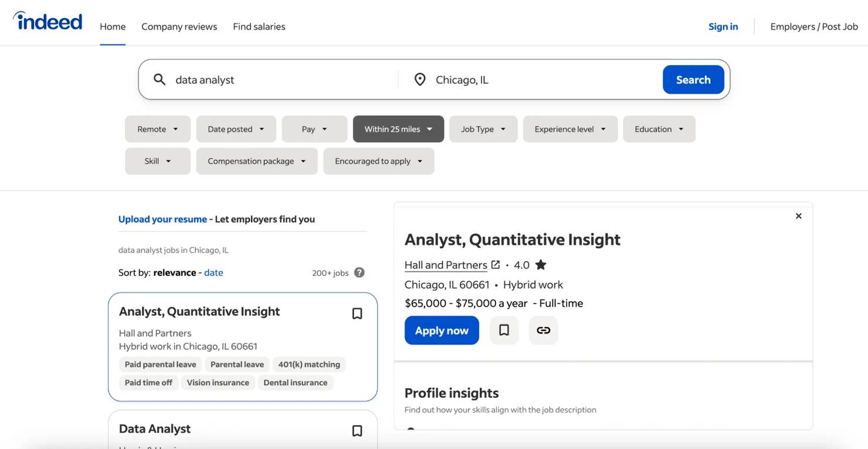Click the search magnifier icon in job field
This screenshot has width=868, height=449.
(x=160, y=80)
